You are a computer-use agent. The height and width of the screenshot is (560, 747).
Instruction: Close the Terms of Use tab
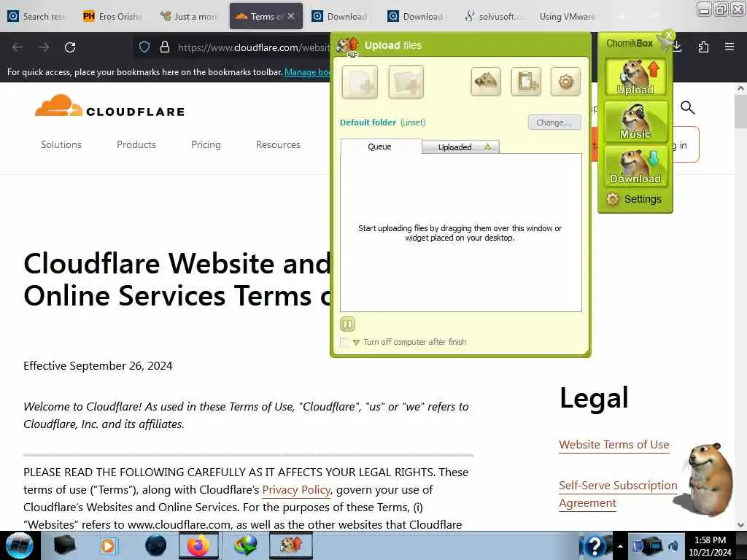coord(291,16)
